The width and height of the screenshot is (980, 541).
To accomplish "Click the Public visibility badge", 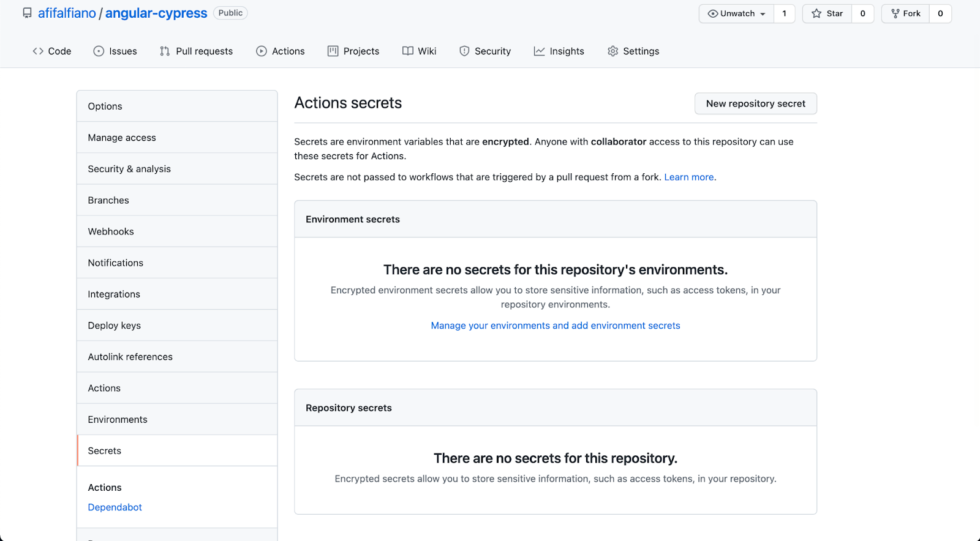I will 230,13.
